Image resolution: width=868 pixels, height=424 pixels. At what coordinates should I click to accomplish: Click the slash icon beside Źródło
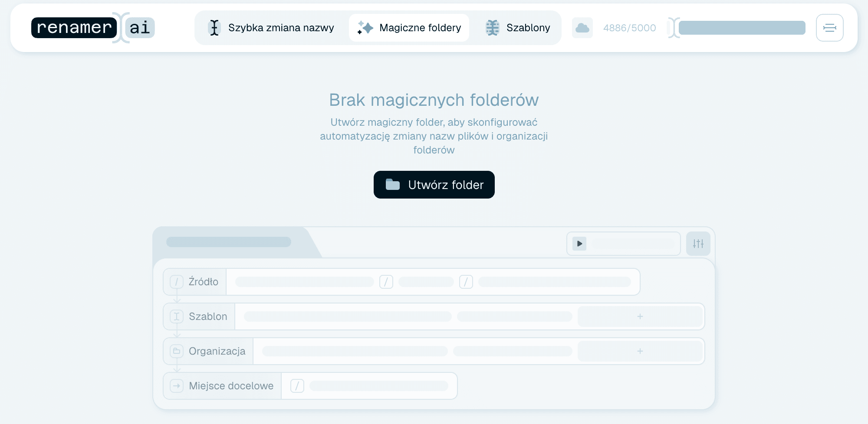[x=177, y=282]
